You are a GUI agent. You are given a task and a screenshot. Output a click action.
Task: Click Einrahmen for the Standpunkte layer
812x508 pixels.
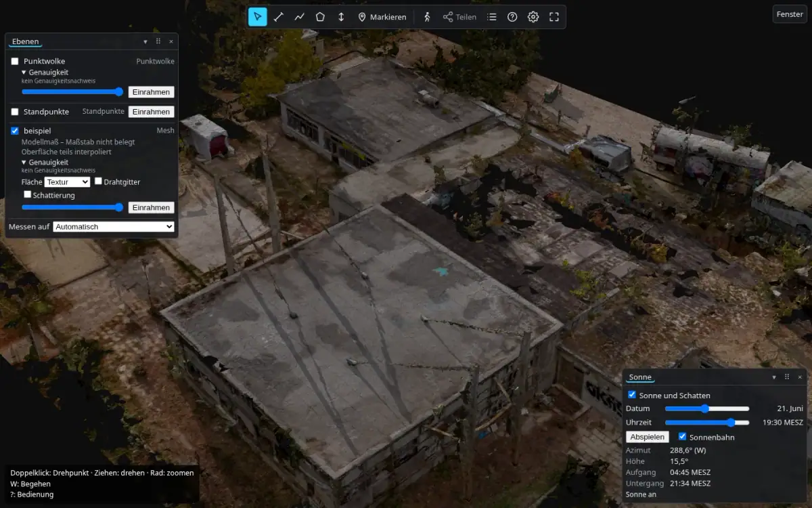[152, 112]
